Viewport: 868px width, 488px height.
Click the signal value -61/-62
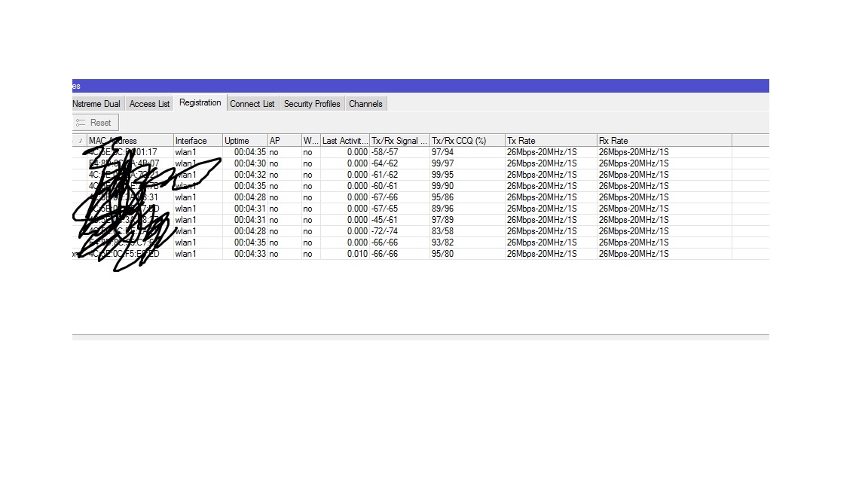(384, 175)
